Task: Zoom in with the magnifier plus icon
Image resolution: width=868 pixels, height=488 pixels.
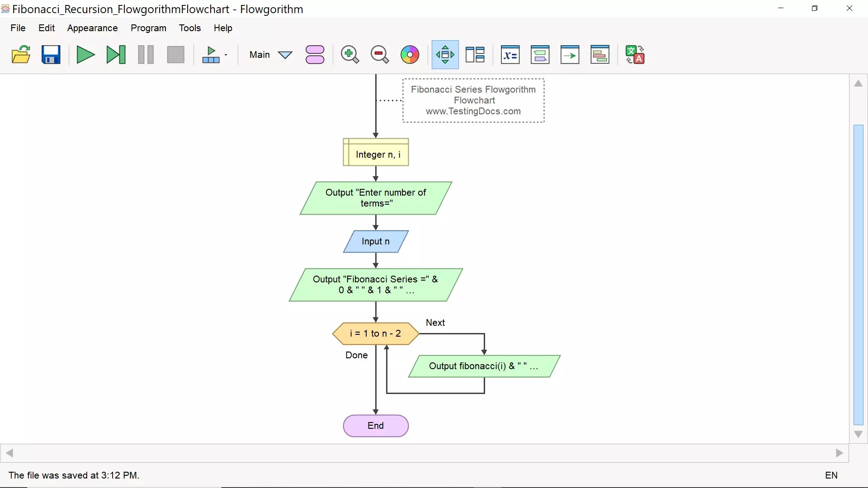Action: click(349, 55)
